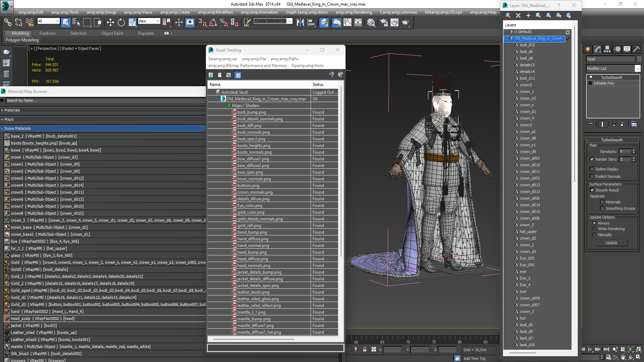Switch Asset Tracking to table view
The width and height of the screenshot is (644, 362).
(238, 75)
